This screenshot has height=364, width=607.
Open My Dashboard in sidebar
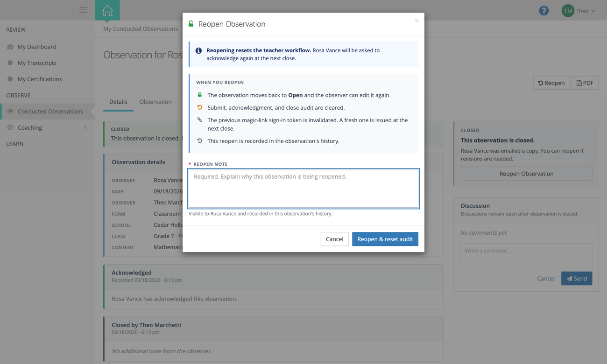pos(37,47)
